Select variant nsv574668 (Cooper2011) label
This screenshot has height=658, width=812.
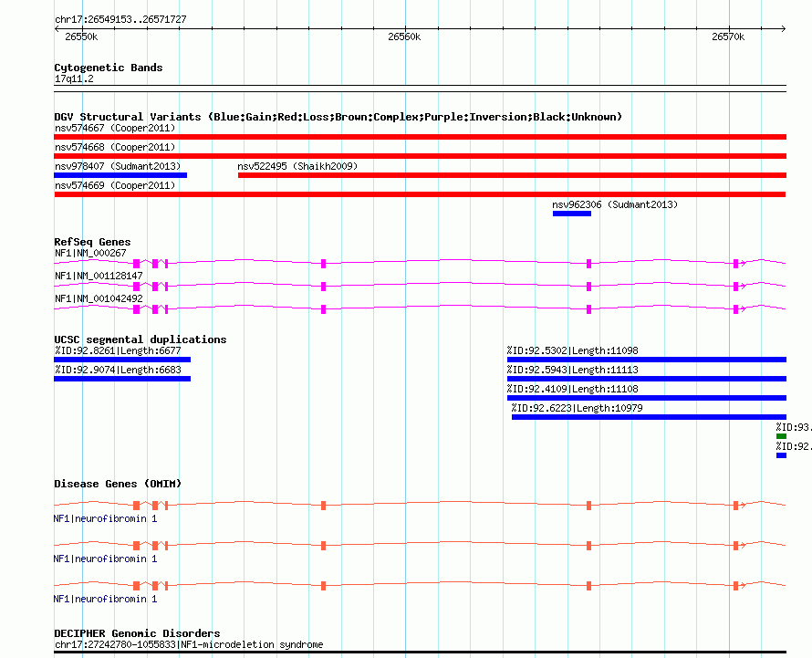pos(115,147)
